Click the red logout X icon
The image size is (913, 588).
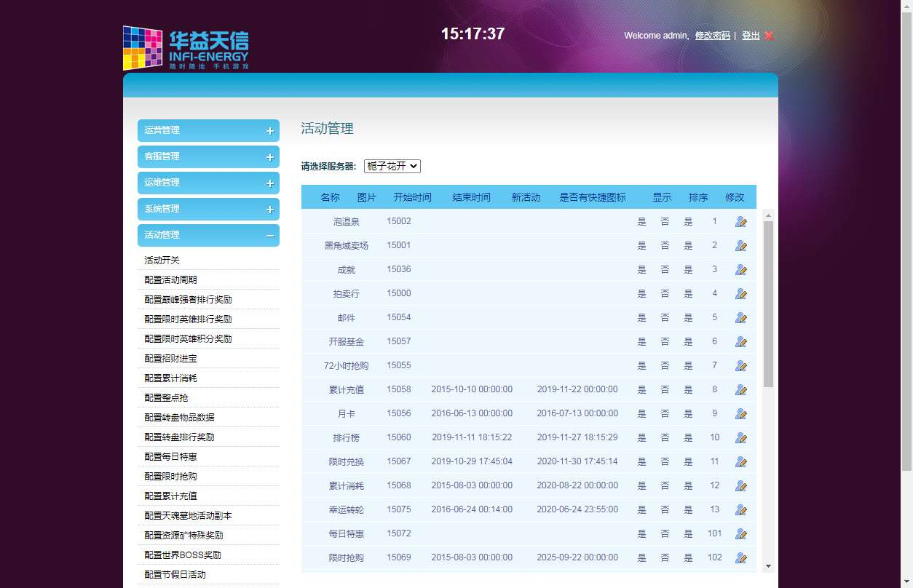click(x=769, y=36)
